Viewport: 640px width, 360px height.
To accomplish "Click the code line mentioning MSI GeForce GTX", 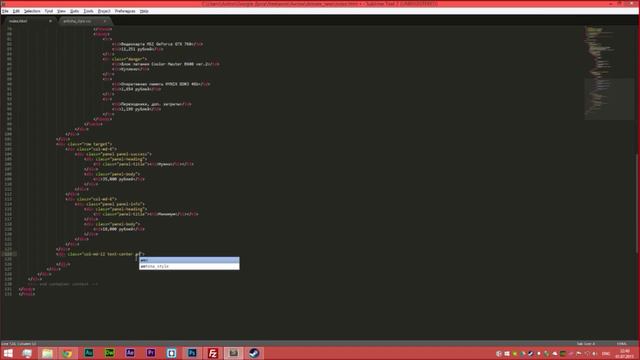I will tap(157, 44).
